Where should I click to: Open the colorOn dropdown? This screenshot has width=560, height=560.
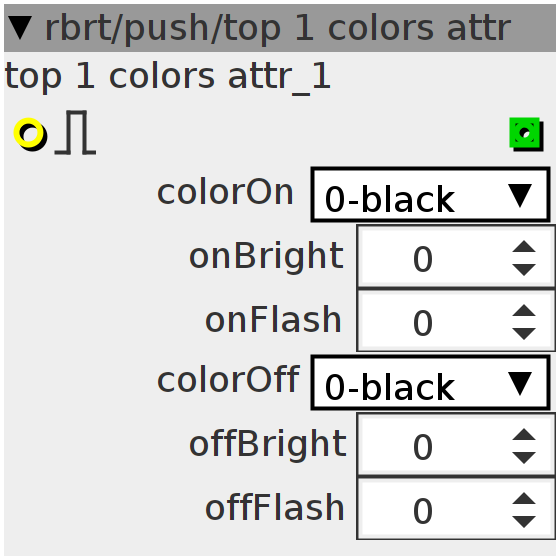pyautogui.click(x=430, y=195)
